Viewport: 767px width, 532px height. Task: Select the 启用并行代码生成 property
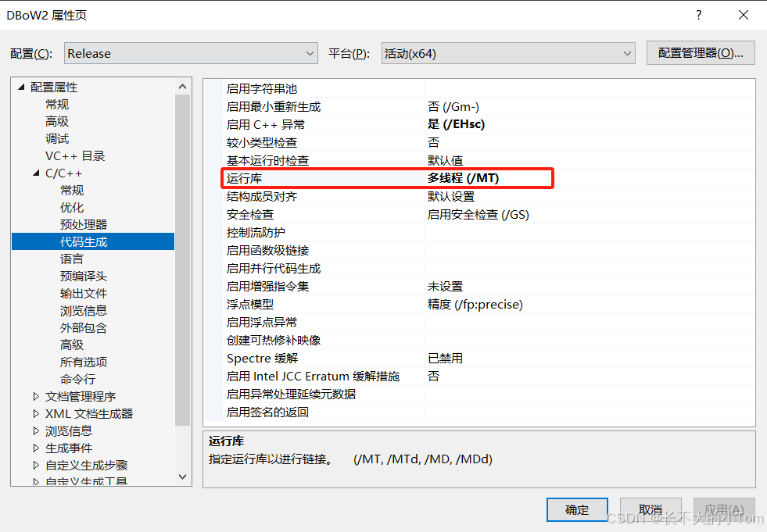click(x=274, y=269)
